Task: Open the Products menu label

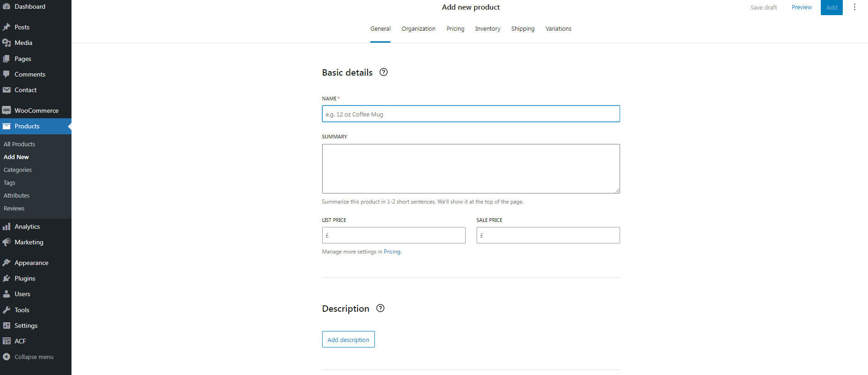Action: click(x=27, y=126)
